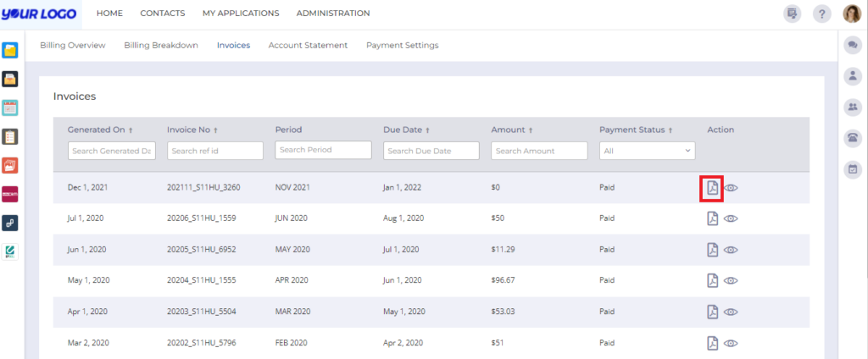The height and width of the screenshot is (359, 868).
Task: View the APR 2020 invoice via eye icon
Action: 731,281
